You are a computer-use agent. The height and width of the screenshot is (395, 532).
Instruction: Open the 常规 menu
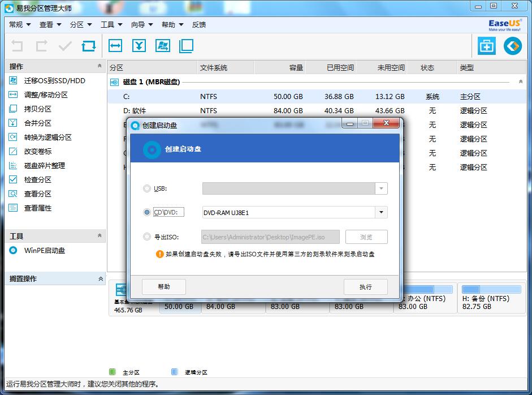click(20, 24)
